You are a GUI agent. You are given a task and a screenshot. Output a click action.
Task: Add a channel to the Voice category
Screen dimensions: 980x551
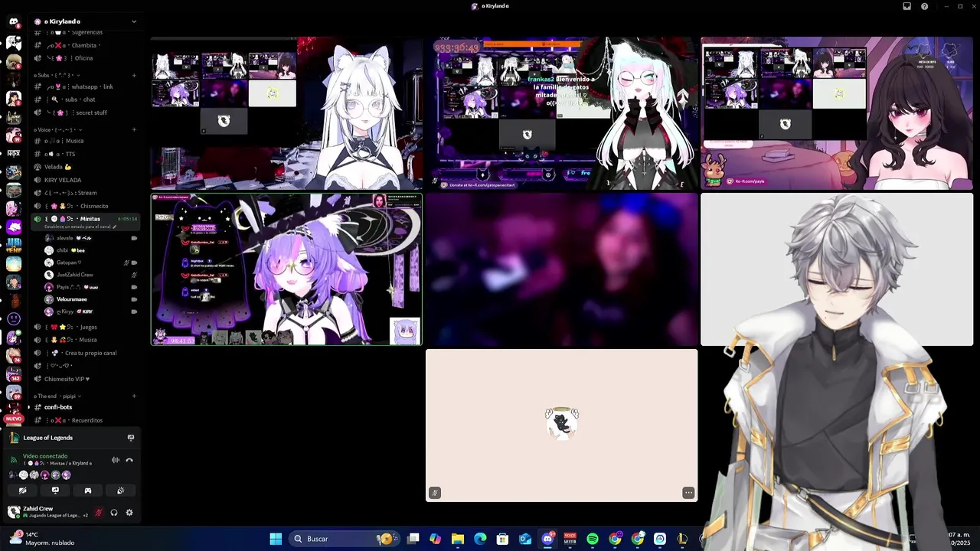134,129
